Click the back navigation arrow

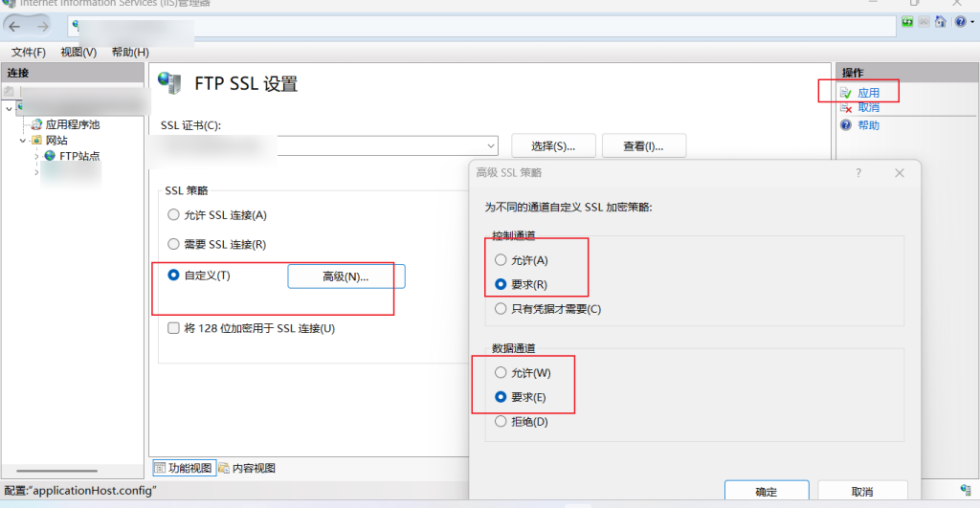tap(14, 26)
